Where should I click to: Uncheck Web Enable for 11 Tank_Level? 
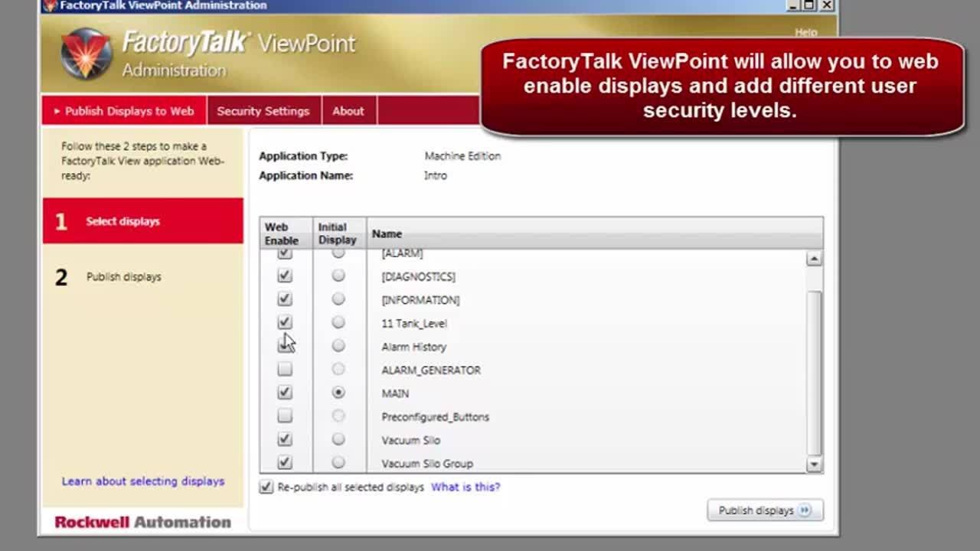pos(285,322)
